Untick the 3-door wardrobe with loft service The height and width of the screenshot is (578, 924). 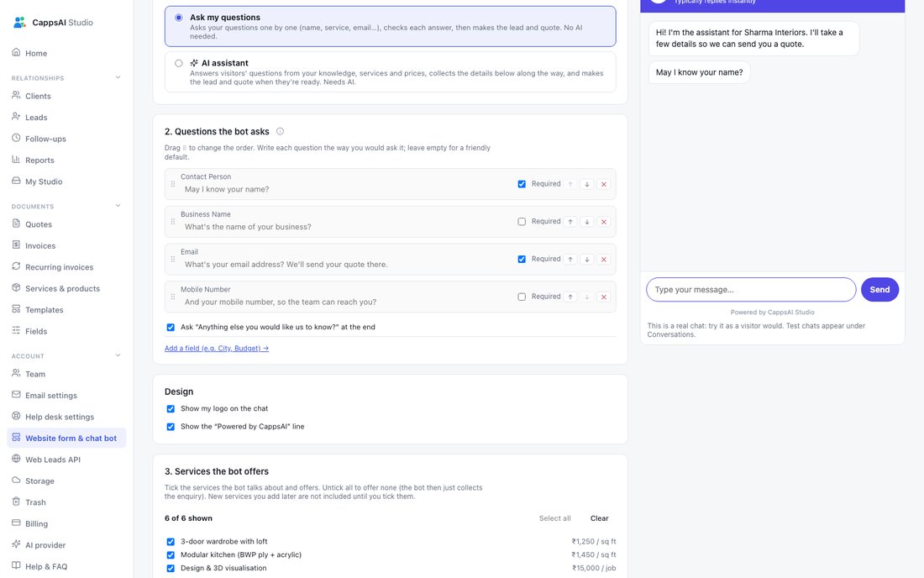point(171,542)
